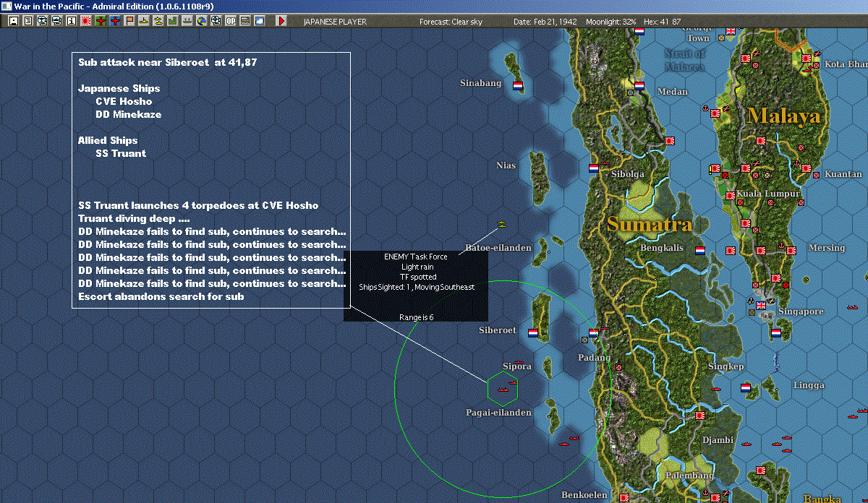
Task: Click 'Forecast: Clear sky' status text
Action: tap(451, 22)
